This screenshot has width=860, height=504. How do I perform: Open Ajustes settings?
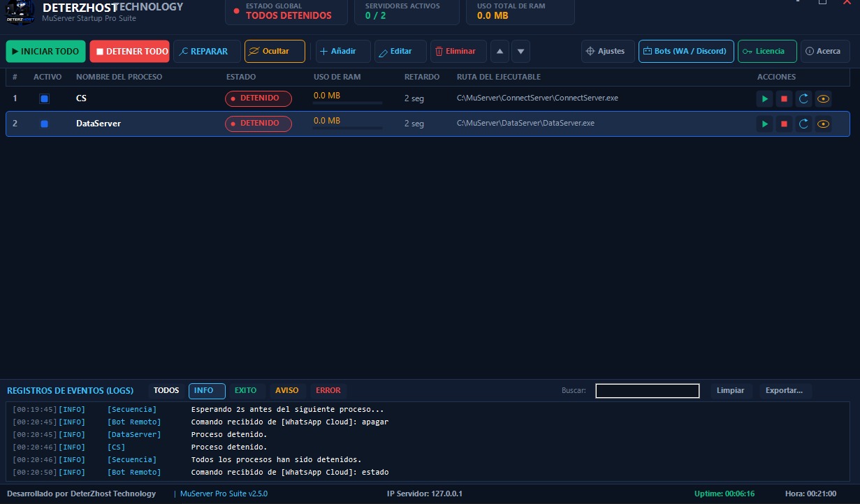pos(608,51)
